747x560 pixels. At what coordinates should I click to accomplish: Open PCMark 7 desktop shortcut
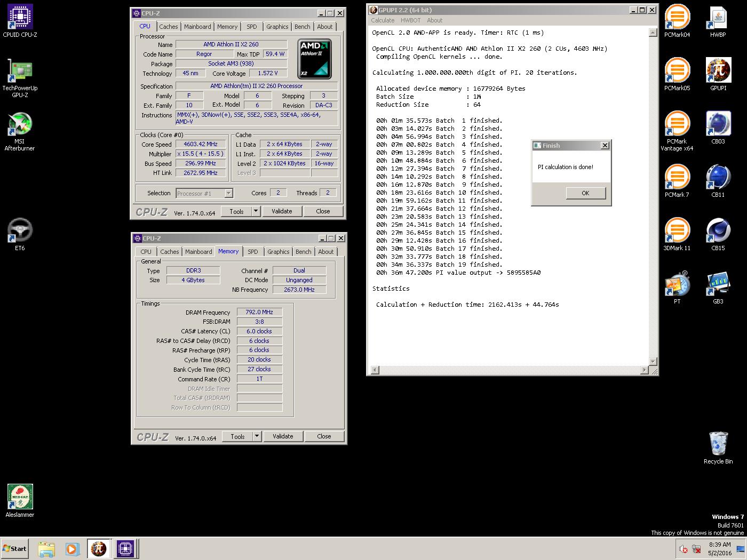tap(677, 181)
